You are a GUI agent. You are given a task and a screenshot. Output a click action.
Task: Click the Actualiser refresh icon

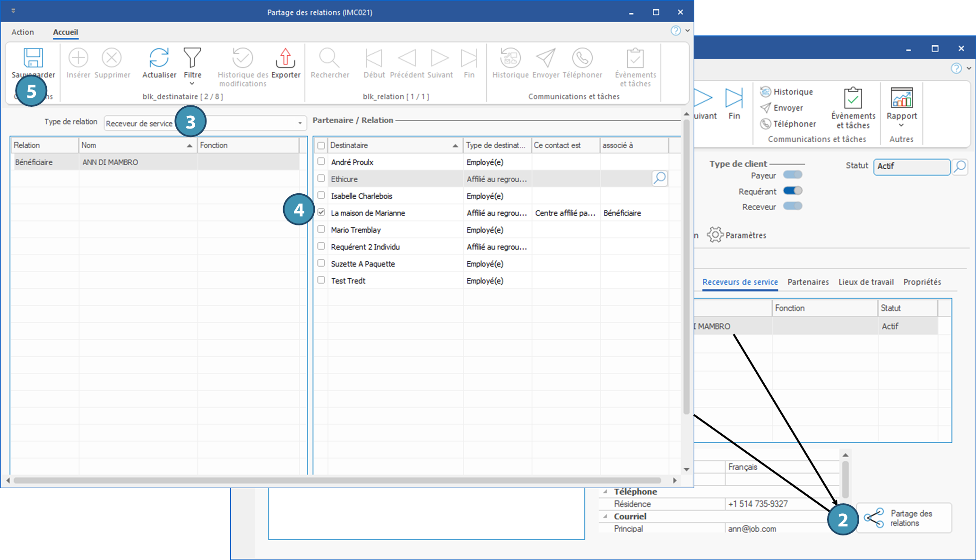159,59
